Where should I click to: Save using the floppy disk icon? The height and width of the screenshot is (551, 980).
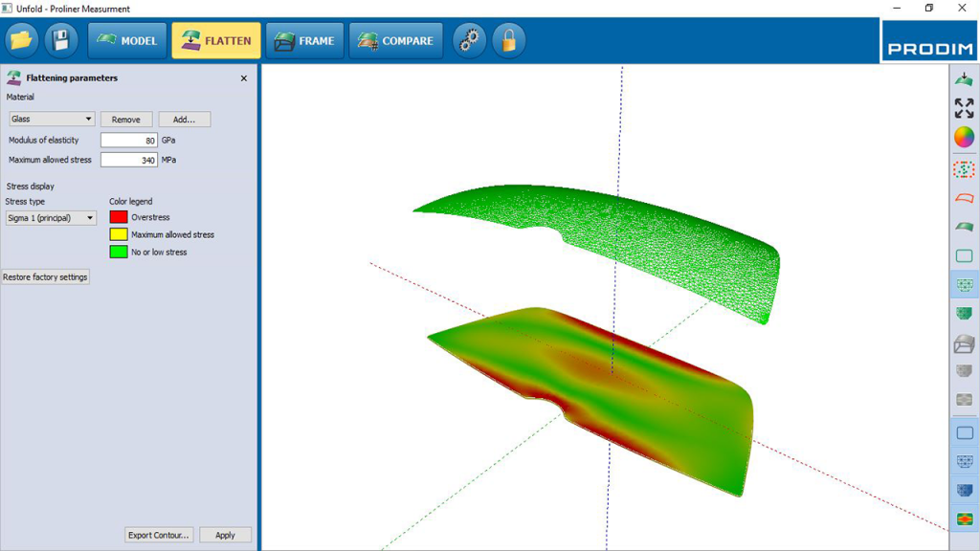[x=60, y=40]
